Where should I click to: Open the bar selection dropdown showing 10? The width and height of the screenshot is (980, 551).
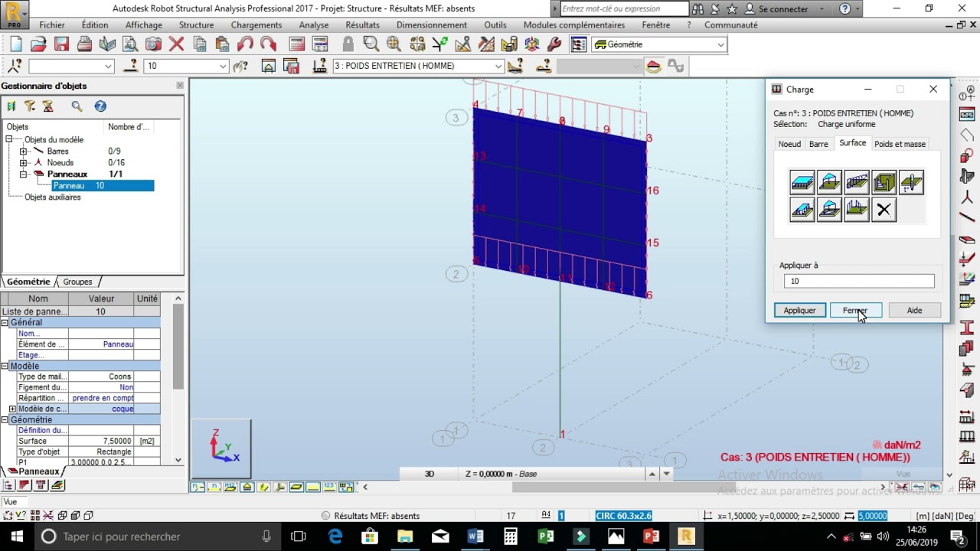(186, 66)
